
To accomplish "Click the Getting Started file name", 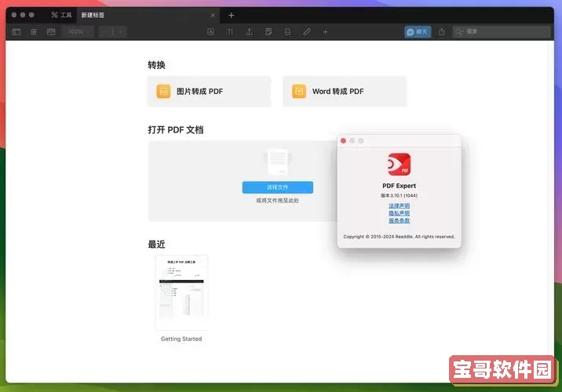I will point(181,339).
